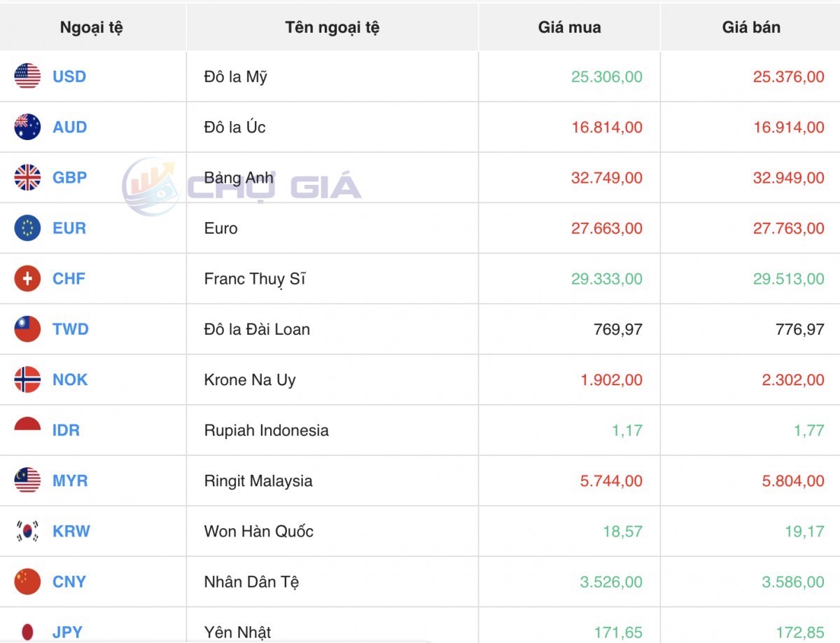Image resolution: width=840 pixels, height=643 pixels.
Task: Click the 'Giá bán' column header
Action: point(751,27)
